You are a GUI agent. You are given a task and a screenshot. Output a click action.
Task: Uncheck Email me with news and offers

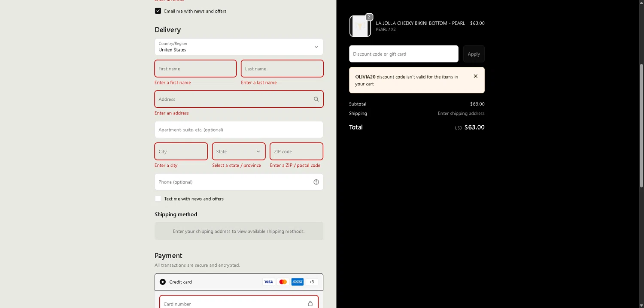point(158,11)
